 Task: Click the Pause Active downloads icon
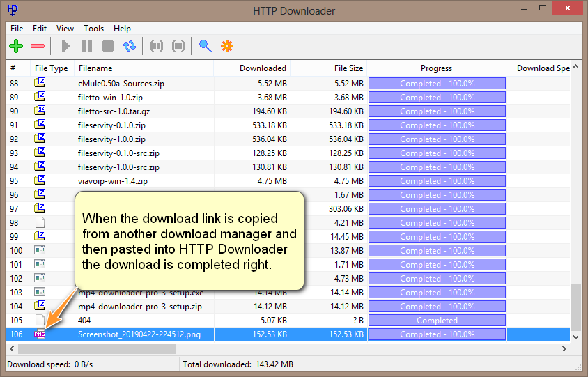pos(157,46)
